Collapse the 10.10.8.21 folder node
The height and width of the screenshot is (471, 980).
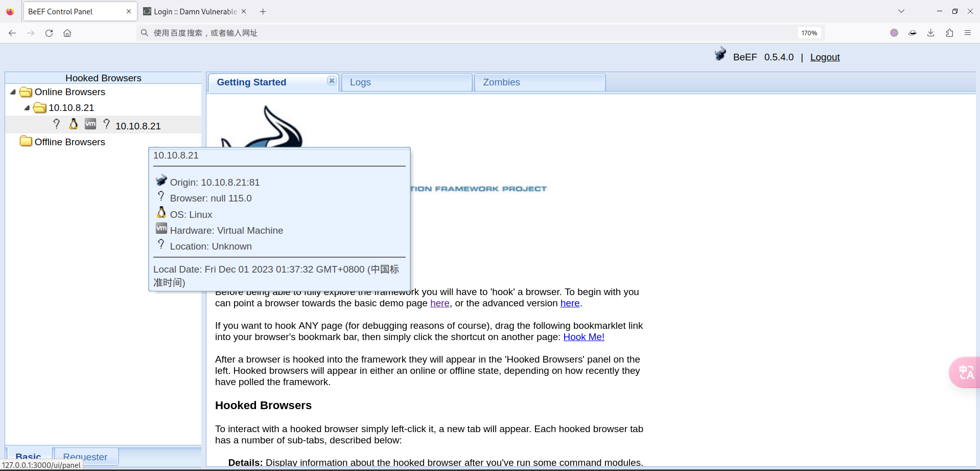point(27,108)
